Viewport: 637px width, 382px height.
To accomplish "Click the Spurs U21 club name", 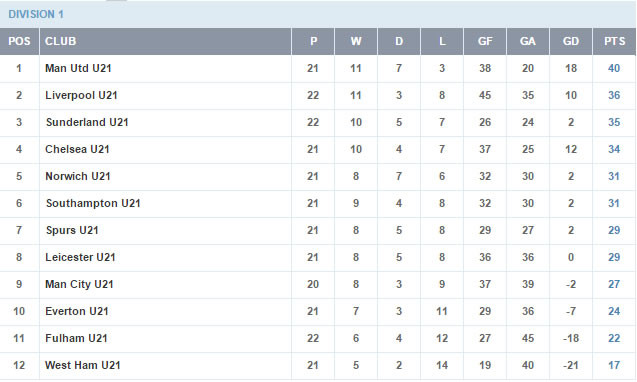I will pos(72,230).
